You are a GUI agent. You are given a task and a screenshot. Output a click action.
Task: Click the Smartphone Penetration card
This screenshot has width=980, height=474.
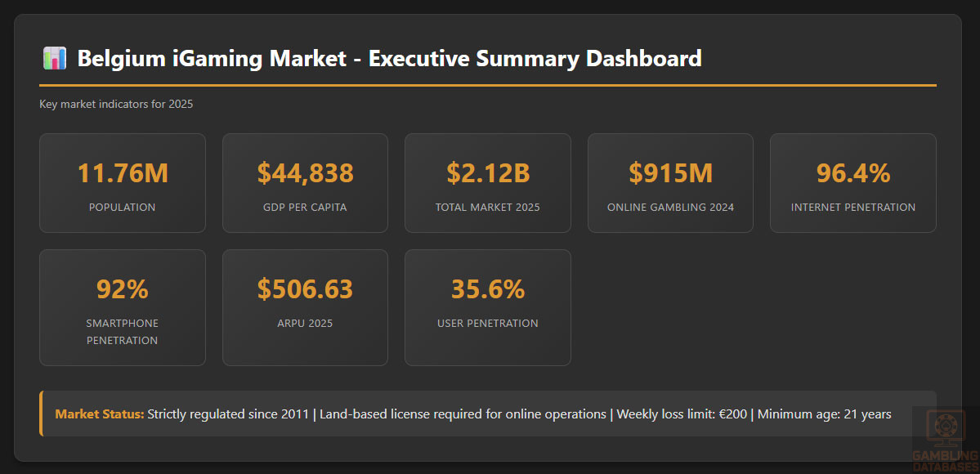coord(123,307)
